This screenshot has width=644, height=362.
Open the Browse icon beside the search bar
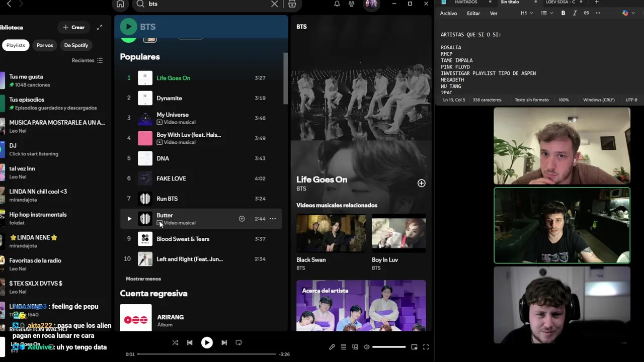pyautogui.click(x=292, y=4)
